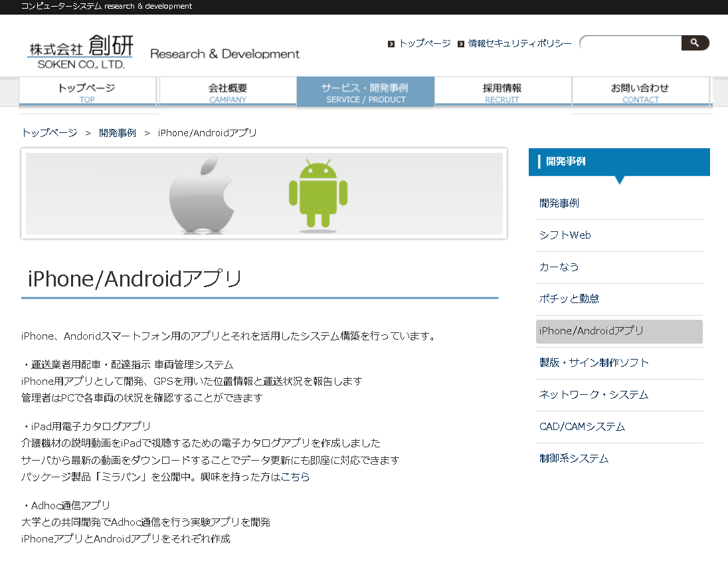Open the トップページ TOP navigation tab
Viewport: 728px width, 563px height.
pos(87,92)
